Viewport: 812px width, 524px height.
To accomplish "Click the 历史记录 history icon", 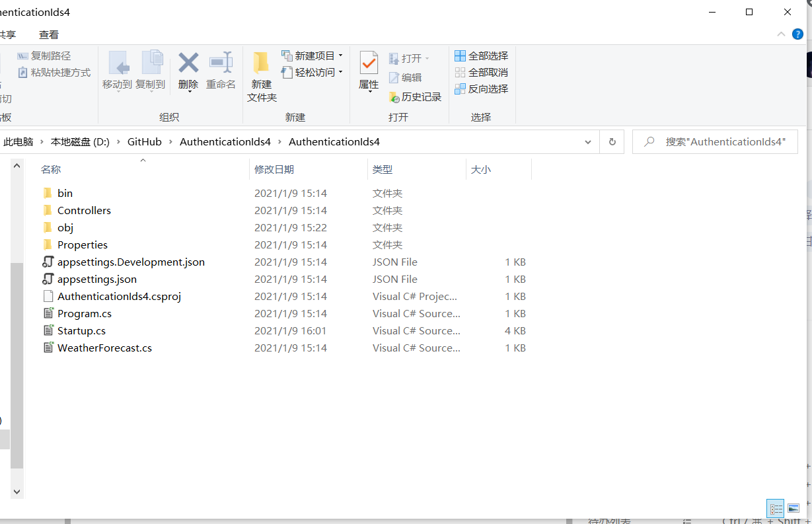I will click(x=394, y=96).
